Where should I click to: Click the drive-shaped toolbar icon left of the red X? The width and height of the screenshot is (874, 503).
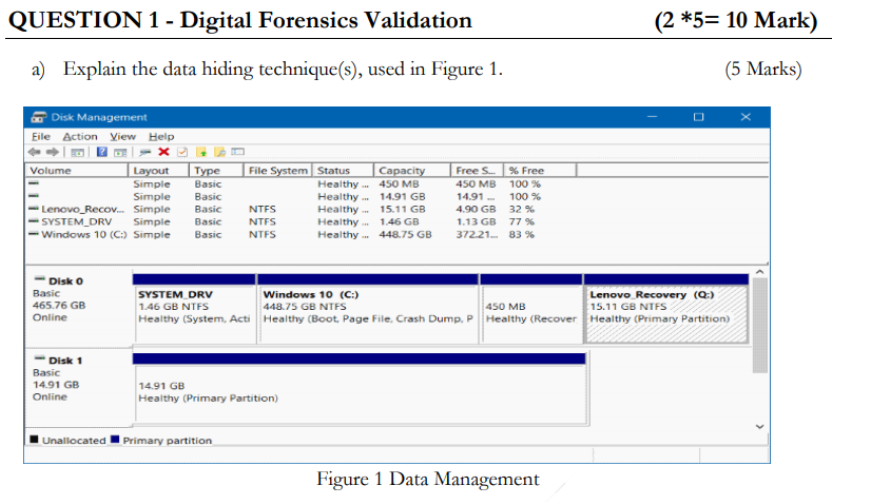click(x=145, y=152)
